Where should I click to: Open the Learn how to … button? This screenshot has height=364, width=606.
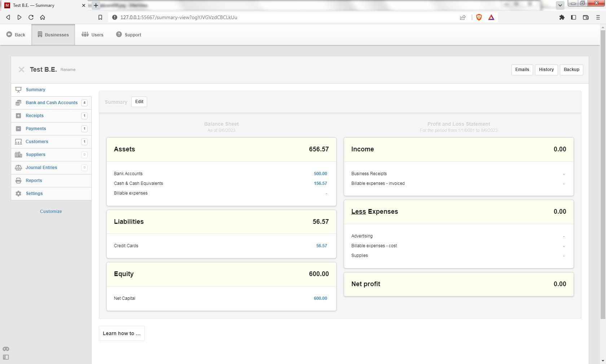coord(122,333)
